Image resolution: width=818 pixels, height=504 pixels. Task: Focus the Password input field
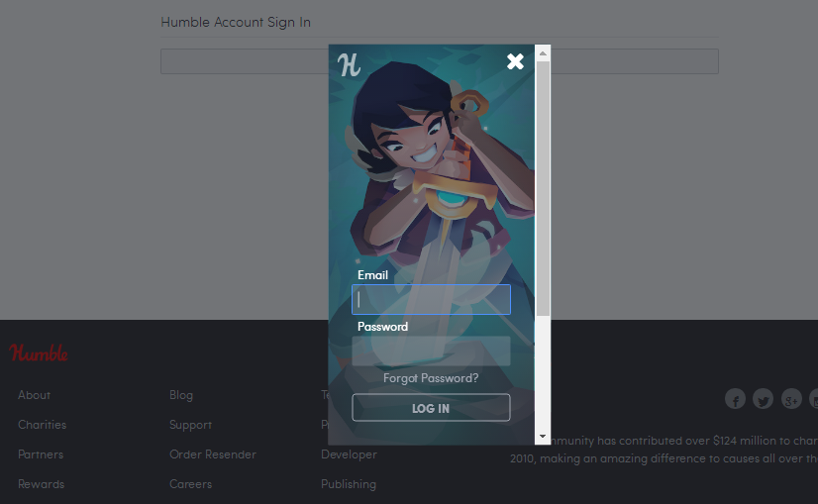(x=431, y=352)
